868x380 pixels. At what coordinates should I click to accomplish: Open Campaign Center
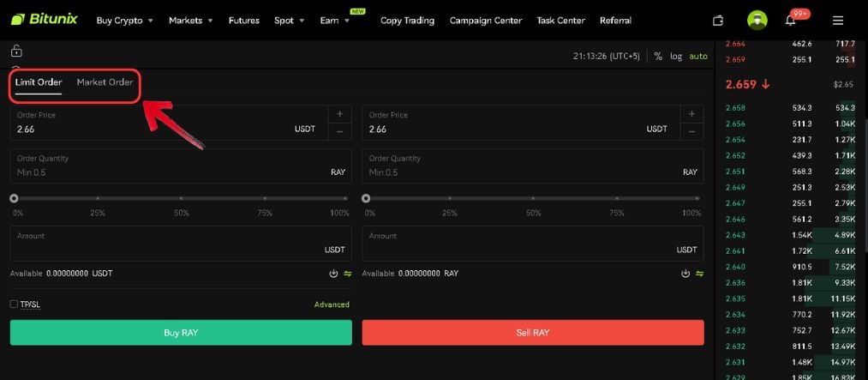pos(486,21)
